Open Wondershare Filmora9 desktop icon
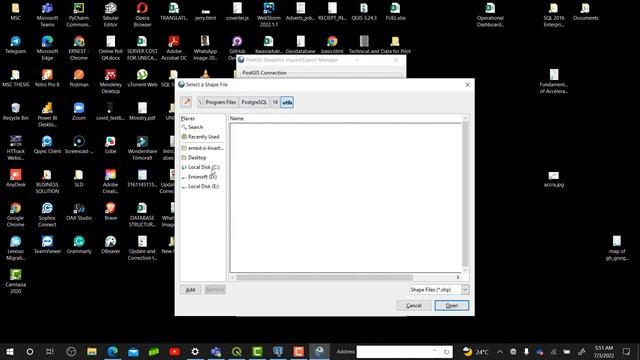640x360 pixels. [x=142, y=148]
